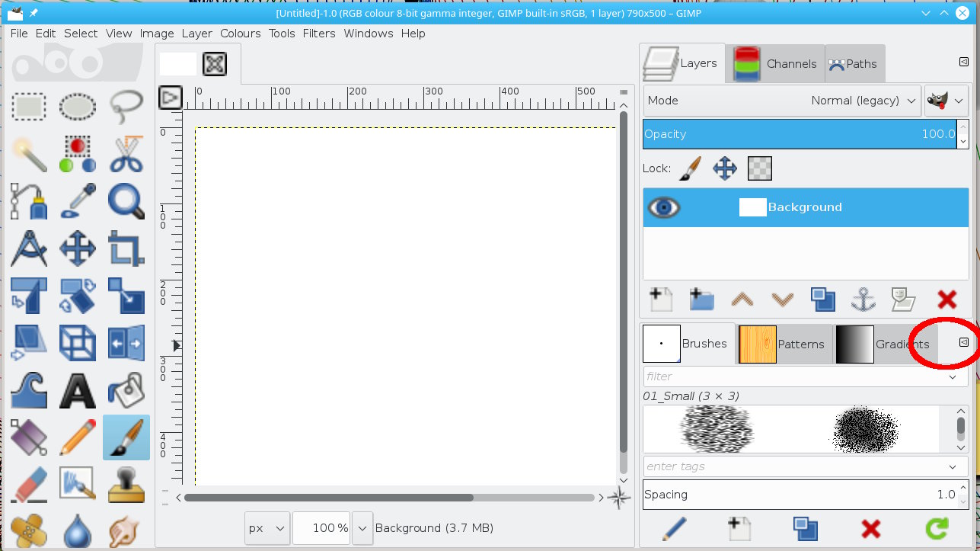Choose the Clone stamp tool

pyautogui.click(x=126, y=485)
